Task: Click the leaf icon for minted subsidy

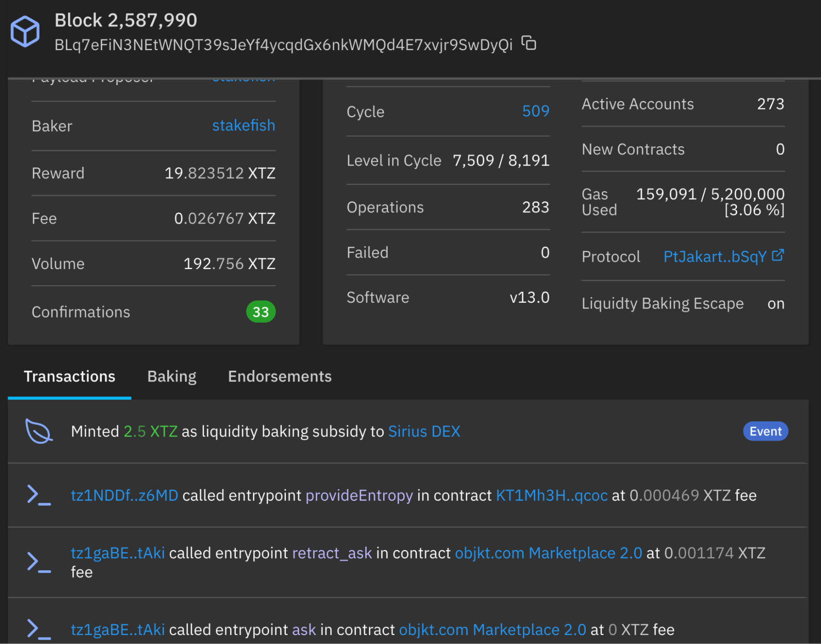Action: point(39,431)
